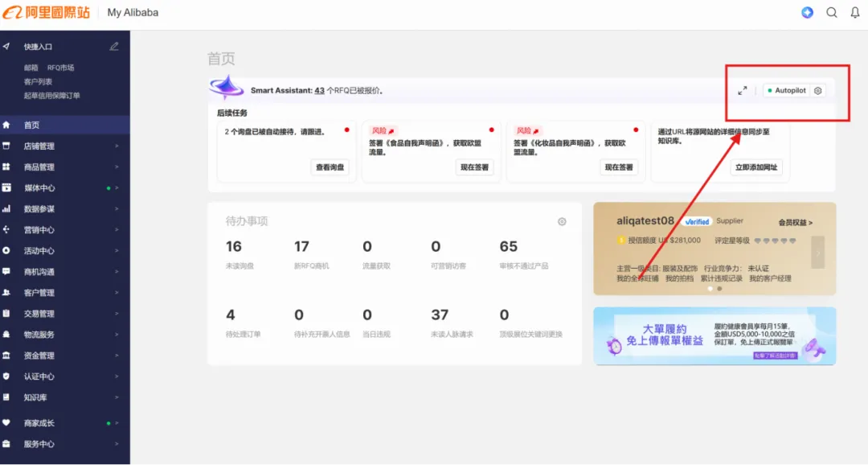868x465 pixels.
Task: Edit quick entry with the pencil icon
Action: tap(114, 47)
